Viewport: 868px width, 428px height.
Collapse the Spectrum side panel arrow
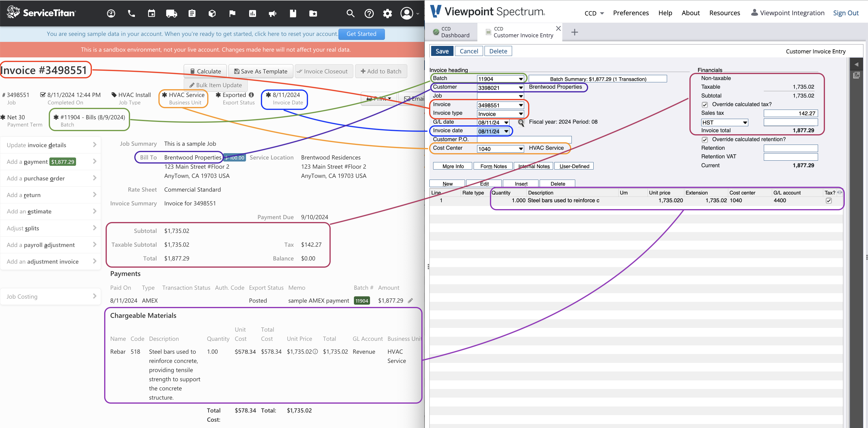click(x=856, y=64)
